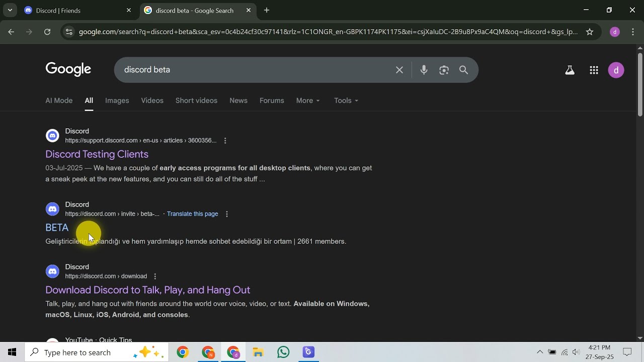Click the Chrome forward arrow

point(29,32)
